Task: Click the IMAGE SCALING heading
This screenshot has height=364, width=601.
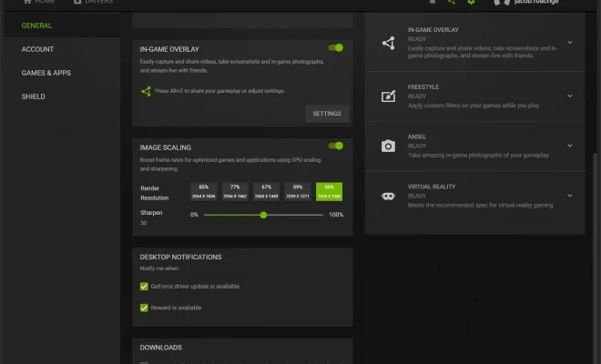Action: (x=165, y=147)
